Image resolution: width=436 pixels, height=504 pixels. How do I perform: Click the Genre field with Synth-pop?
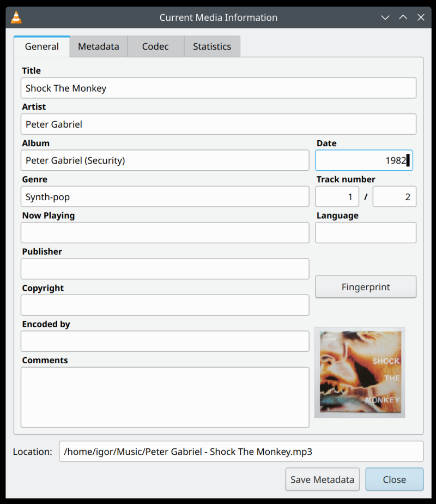(163, 196)
